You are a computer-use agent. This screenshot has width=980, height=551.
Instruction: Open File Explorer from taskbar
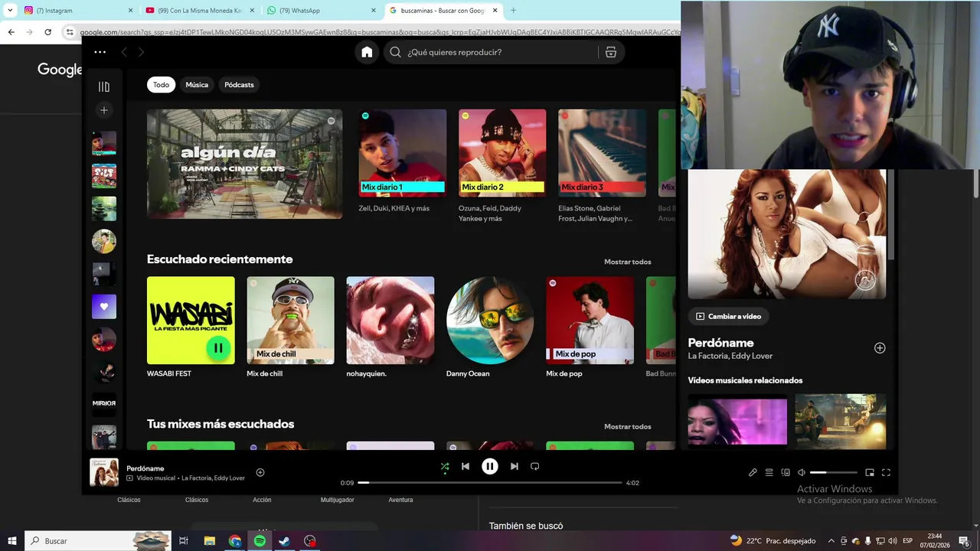tap(210, 541)
